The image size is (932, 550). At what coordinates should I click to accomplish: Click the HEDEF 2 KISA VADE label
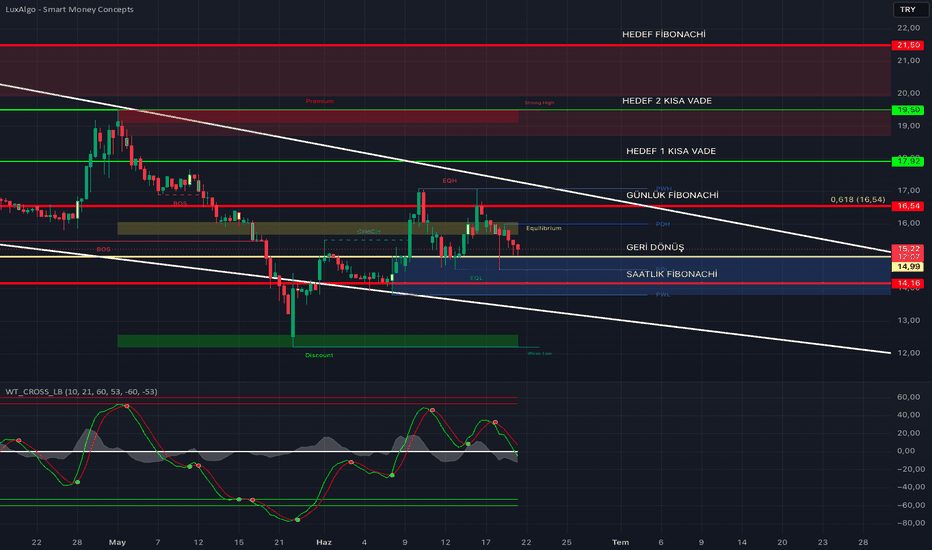666,101
